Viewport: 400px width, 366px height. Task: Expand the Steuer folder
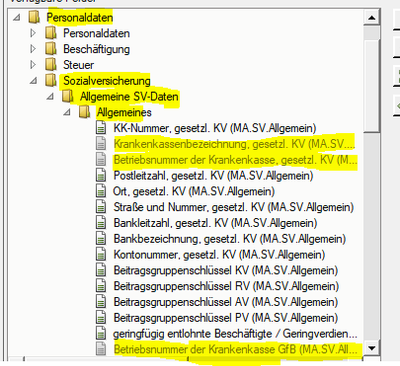point(33,64)
